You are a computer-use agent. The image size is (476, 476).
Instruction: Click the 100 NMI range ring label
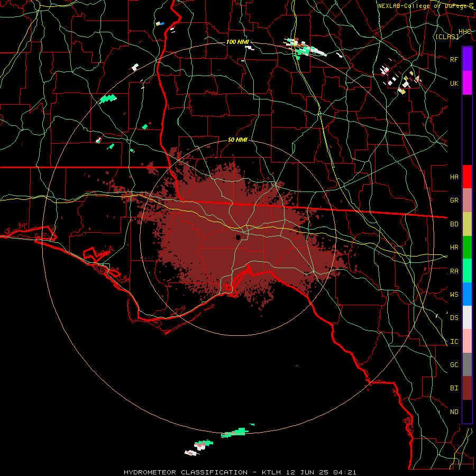[237, 42]
